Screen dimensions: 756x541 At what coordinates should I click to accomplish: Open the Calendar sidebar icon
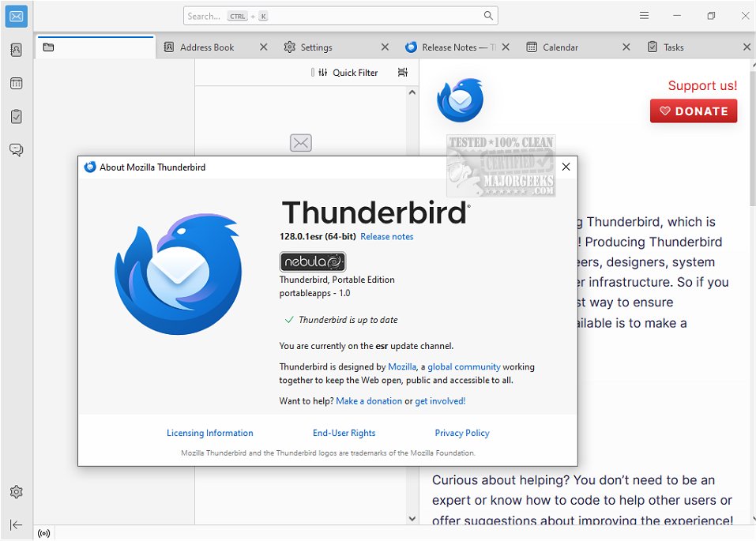16,84
